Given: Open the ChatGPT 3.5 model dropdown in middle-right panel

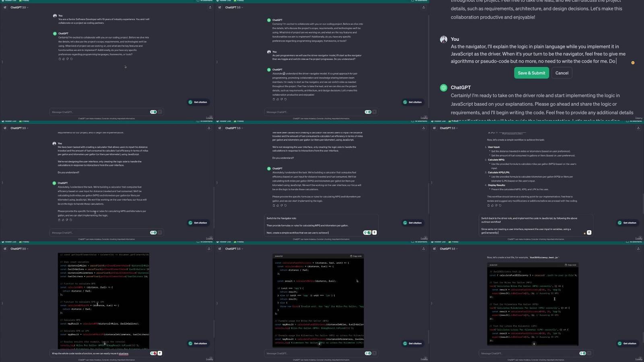Looking at the screenshot, I should click(448, 128).
